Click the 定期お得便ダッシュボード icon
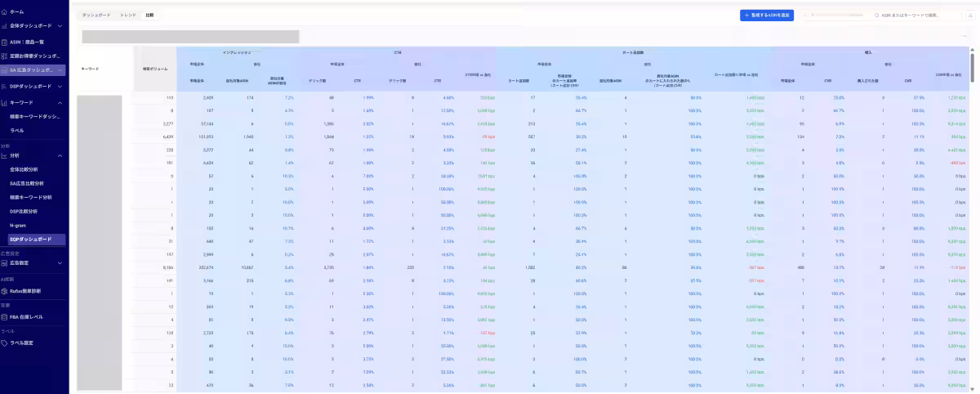Screen dimensions: 980x394 tap(5, 56)
